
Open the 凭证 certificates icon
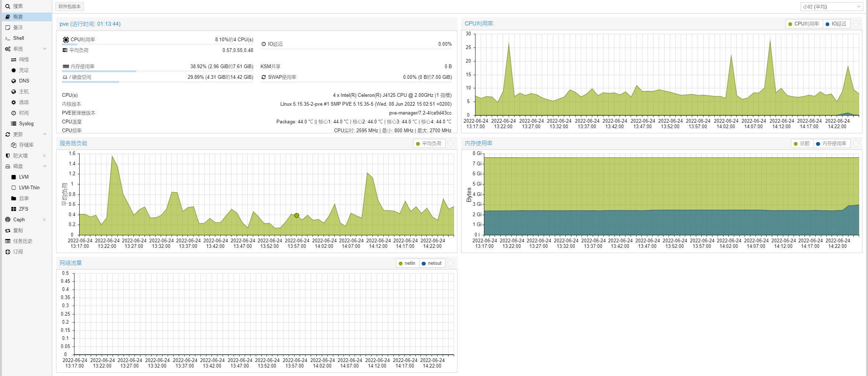(14, 70)
